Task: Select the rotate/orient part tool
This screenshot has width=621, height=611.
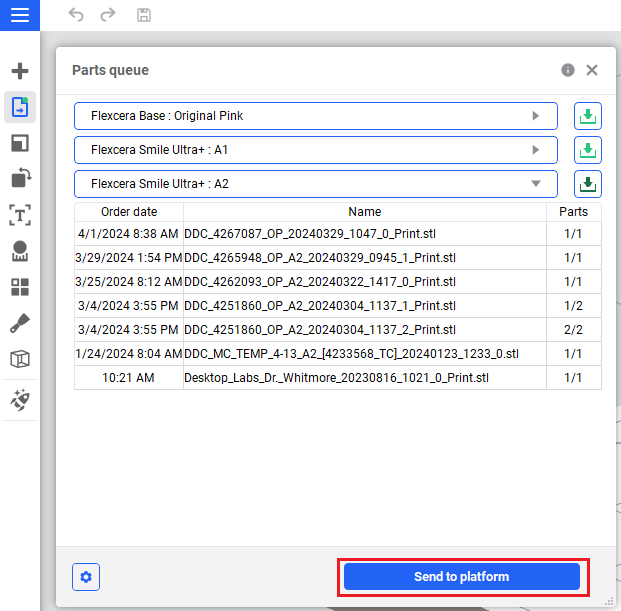Action: 21,177
